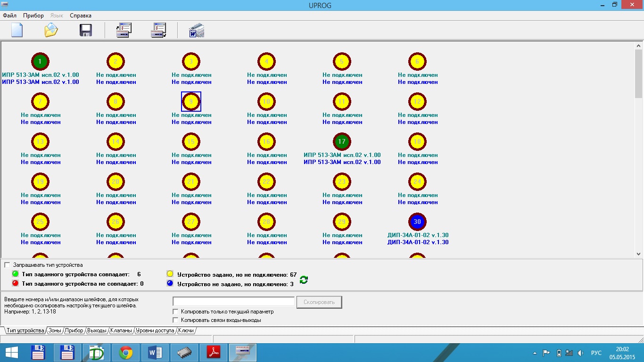Click the loop numbers input field
This screenshot has height=362, width=644.
click(x=233, y=302)
